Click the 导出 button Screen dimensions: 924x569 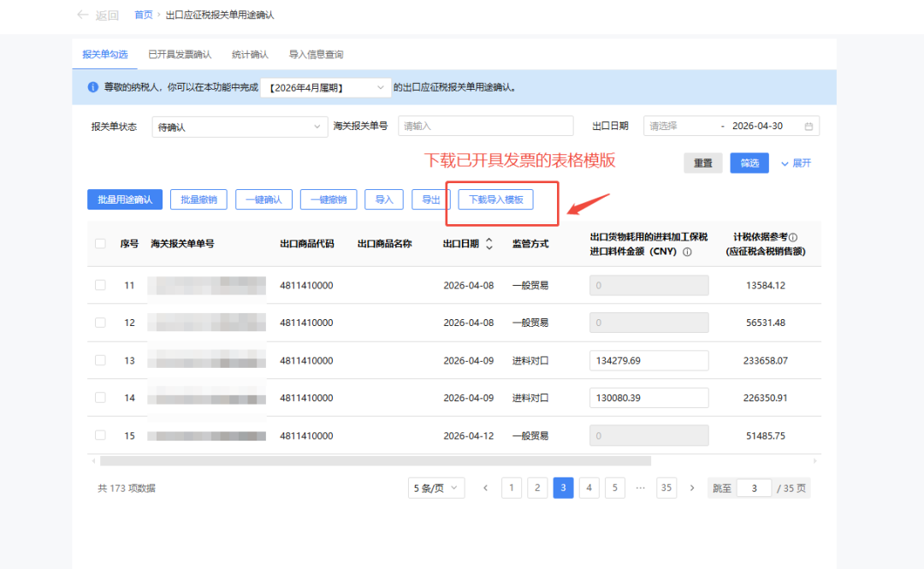point(430,199)
